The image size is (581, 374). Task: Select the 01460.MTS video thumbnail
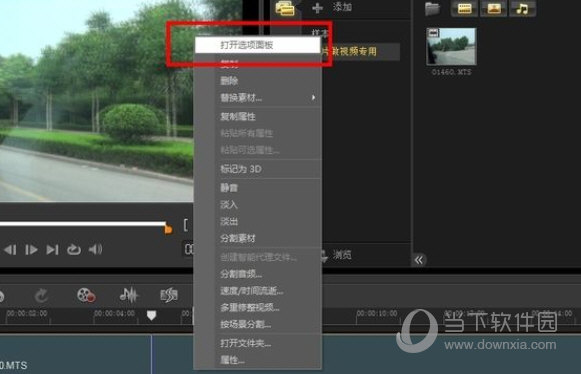pos(451,47)
